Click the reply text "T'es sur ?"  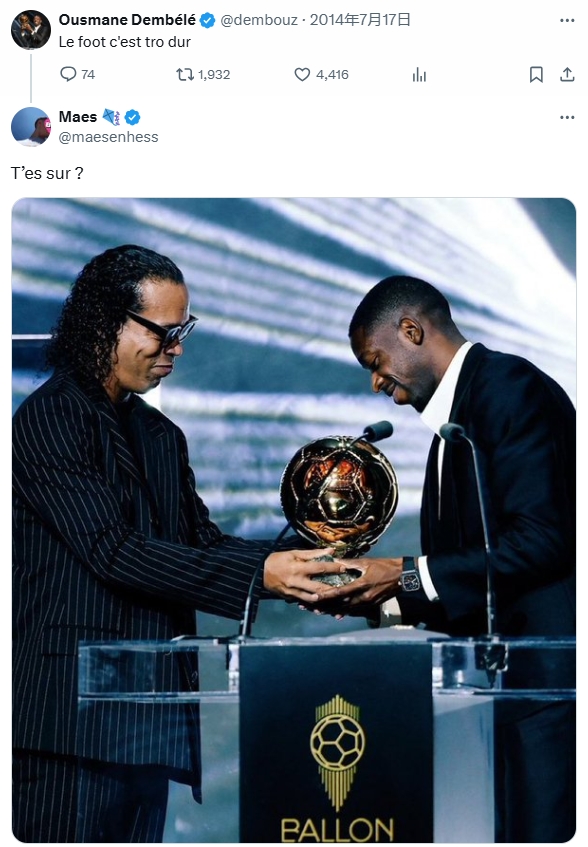[x=47, y=173]
